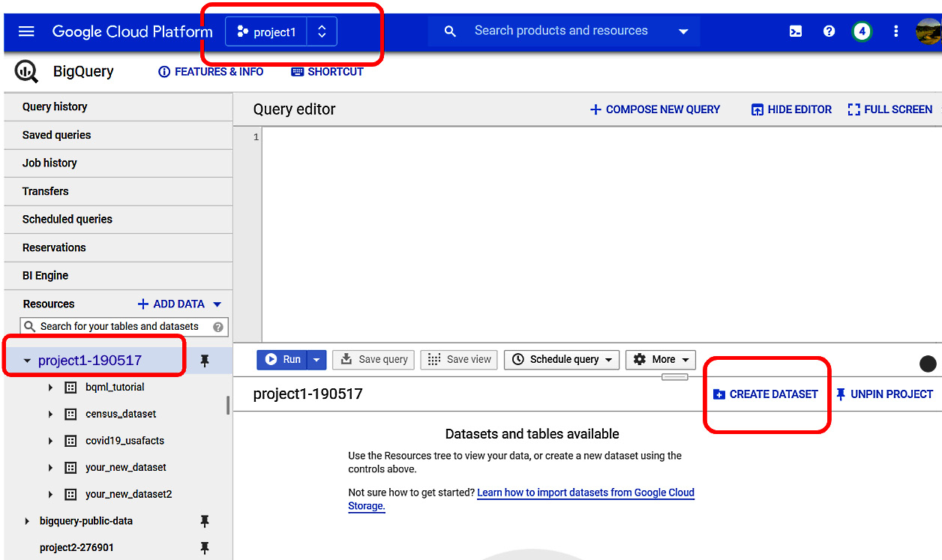Activate Cloud Shell terminal icon
This screenshot has height=560, width=942.
click(x=796, y=31)
